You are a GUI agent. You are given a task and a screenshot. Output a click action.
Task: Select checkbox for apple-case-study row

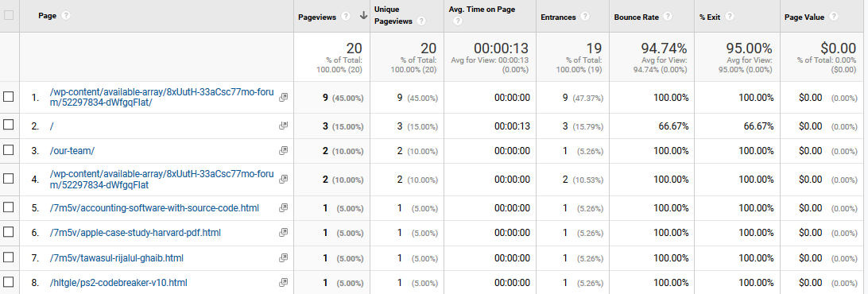(x=8, y=232)
